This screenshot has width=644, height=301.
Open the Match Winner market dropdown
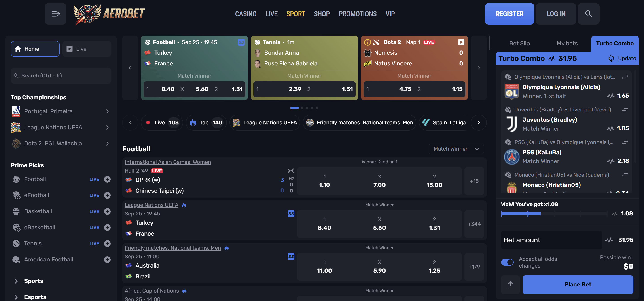click(x=456, y=149)
